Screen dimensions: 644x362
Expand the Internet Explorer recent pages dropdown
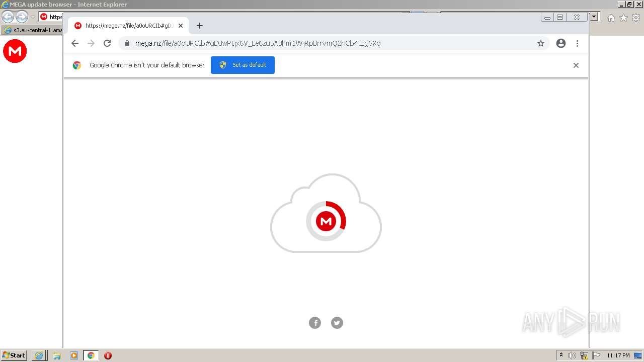pyautogui.click(x=33, y=17)
